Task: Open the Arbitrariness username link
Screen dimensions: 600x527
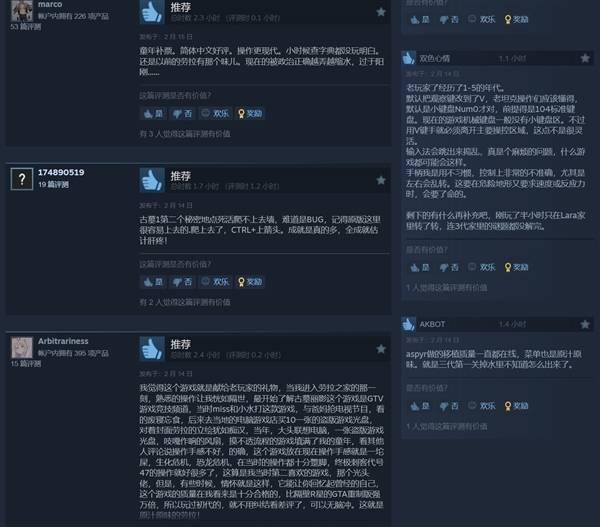Action: point(63,341)
